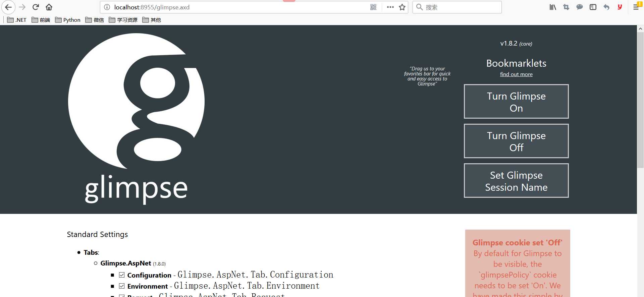644x297 pixels.
Task: Open the Library icon in toolbar
Action: click(x=553, y=7)
